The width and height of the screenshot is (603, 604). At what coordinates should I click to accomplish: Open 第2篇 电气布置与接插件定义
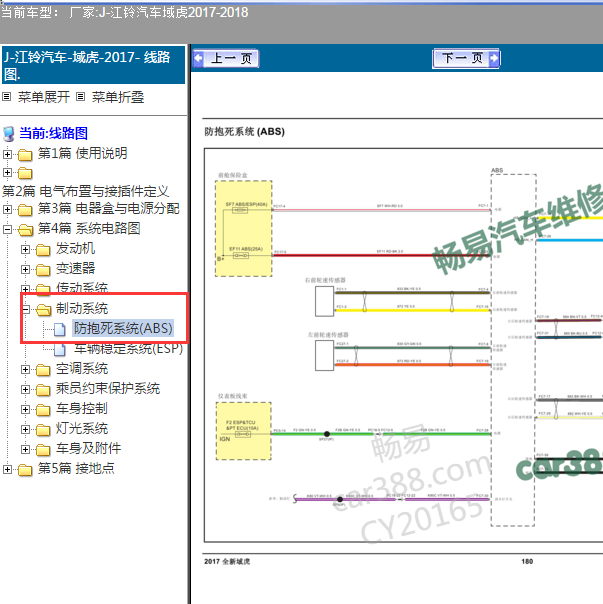coord(86,191)
